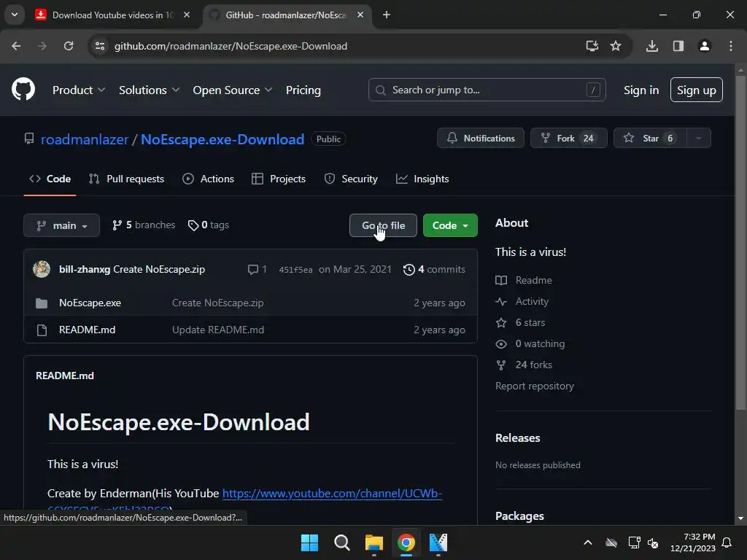Click Report repository link
This screenshot has width=747, height=560.
(x=535, y=386)
